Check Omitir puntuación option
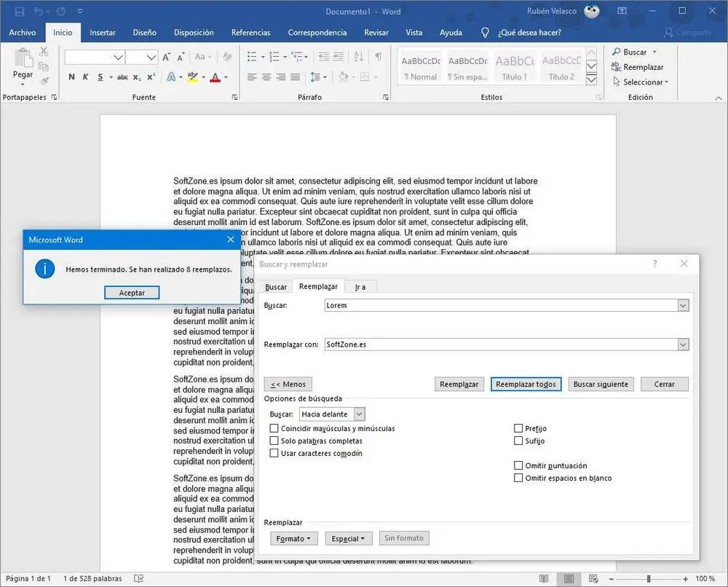Viewport: 728px width, 587px height. tap(518, 465)
